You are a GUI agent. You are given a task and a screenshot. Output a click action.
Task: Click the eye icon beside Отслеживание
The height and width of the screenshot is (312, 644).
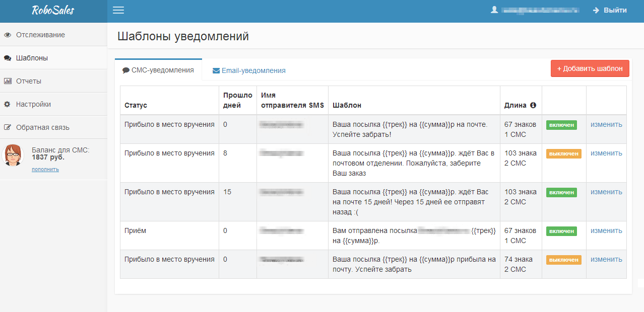pos(8,35)
